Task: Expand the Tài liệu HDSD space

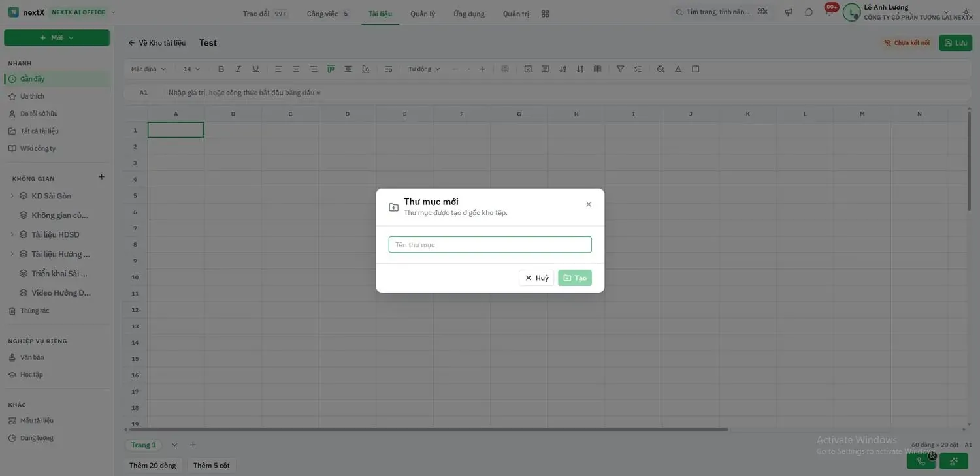Action: click(12, 235)
